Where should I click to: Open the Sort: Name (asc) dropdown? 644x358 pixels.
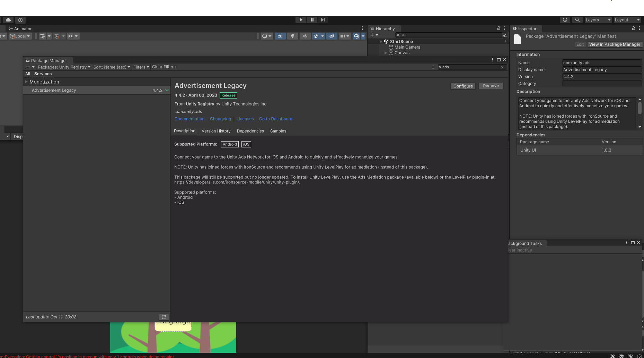[x=112, y=67]
